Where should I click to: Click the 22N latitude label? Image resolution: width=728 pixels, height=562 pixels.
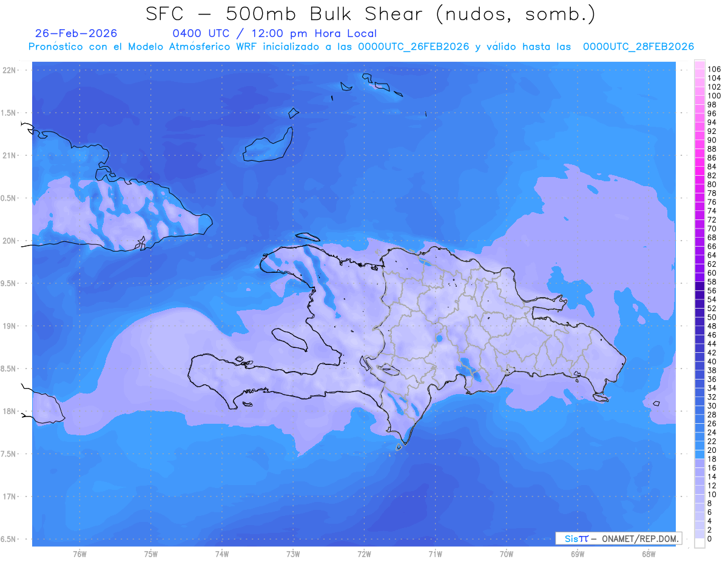pos(9,70)
